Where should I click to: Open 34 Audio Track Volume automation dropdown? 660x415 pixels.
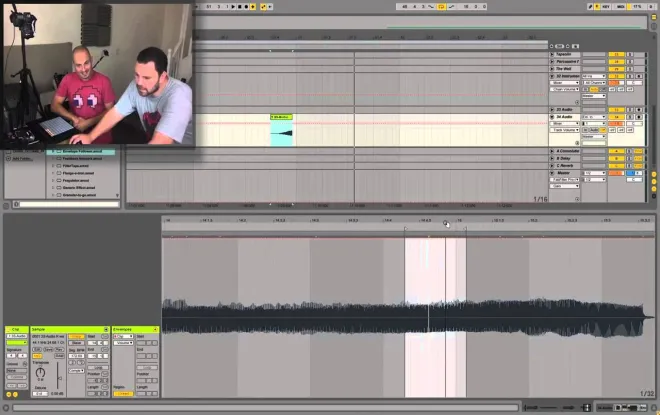click(x=564, y=130)
